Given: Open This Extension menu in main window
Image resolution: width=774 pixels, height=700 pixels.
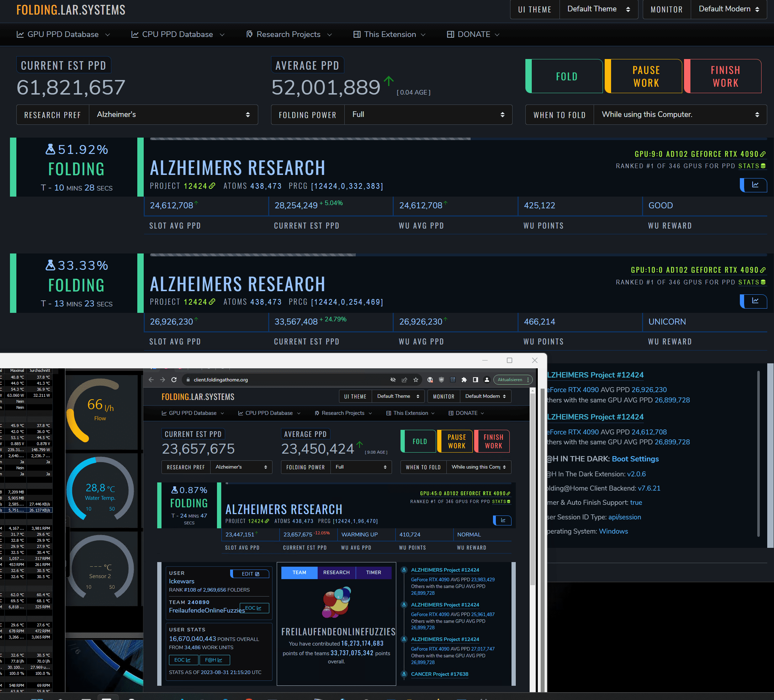Looking at the screenshot, I should (x=389, y=34).
